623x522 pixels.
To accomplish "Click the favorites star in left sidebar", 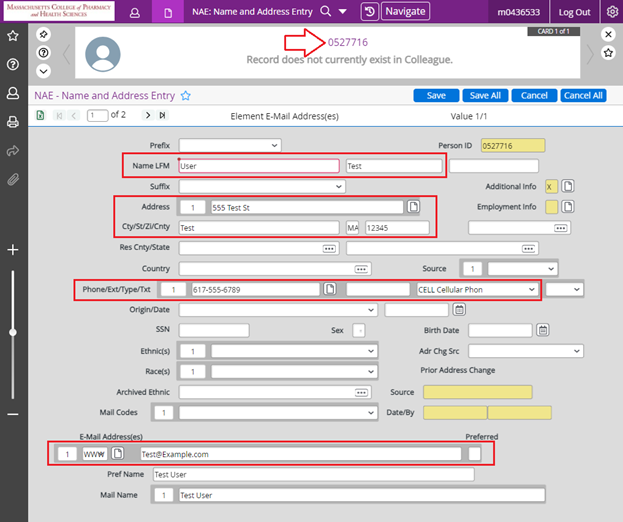I will (13, 36).
